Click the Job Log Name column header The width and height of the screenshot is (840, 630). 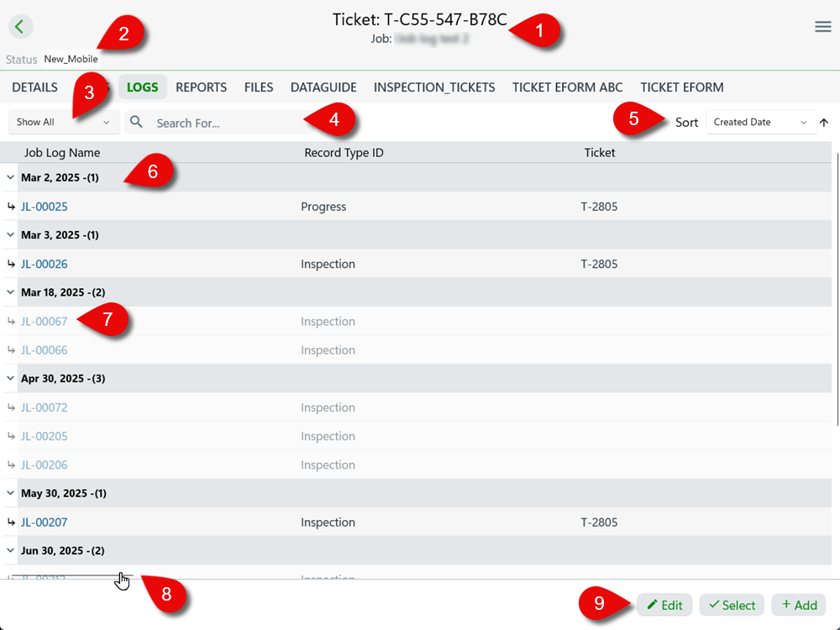point(62,153)
